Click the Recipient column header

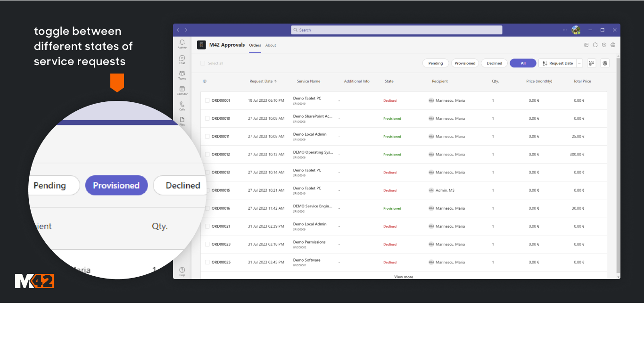[440, 81]
